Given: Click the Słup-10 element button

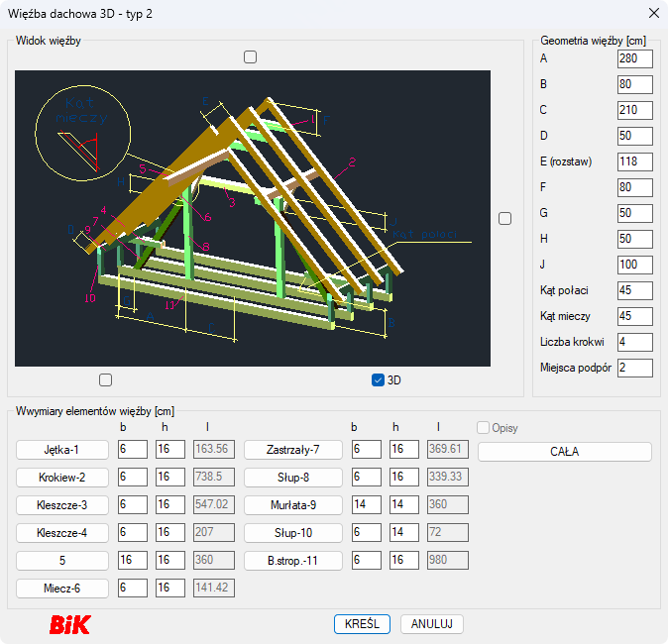Looking at the screenshot, I should (x=293, y=533).
